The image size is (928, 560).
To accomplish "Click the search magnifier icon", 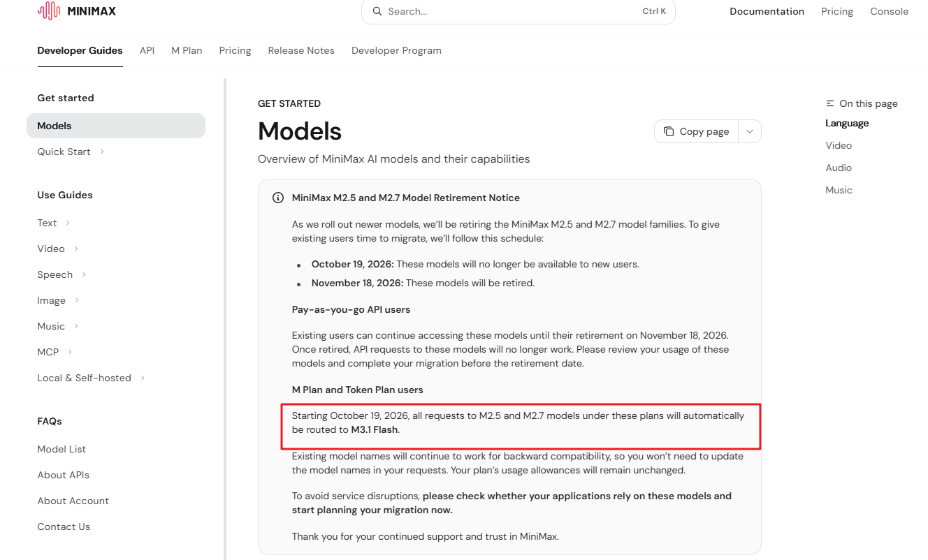I will click(x=377, y=11).
